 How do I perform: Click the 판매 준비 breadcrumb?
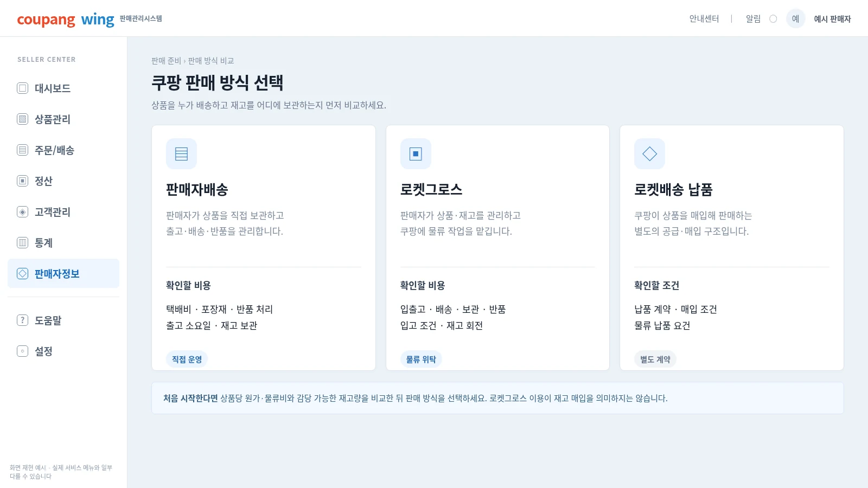tap(166, 61)
